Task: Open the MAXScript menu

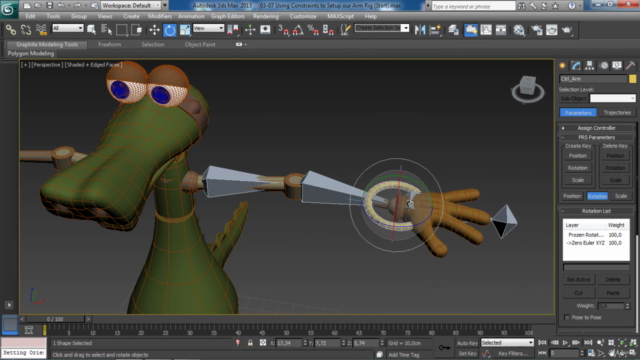Action: (x=340, y=16)
